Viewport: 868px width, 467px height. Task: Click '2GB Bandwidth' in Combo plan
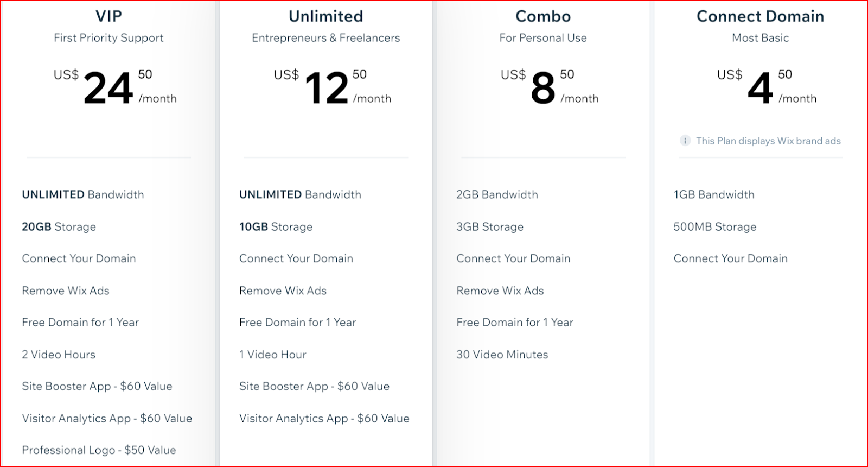click(x=497, y=194)
